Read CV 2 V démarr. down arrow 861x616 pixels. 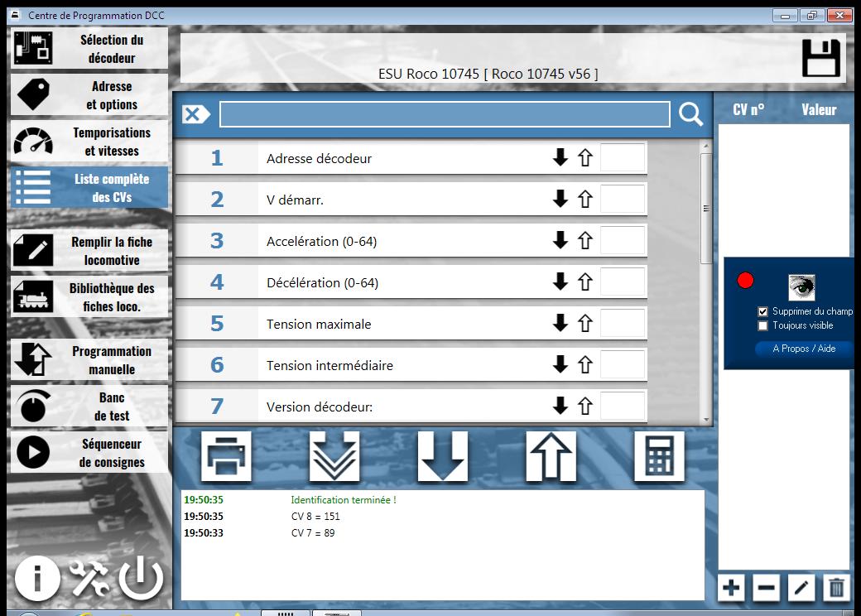(x=560, y=199)
